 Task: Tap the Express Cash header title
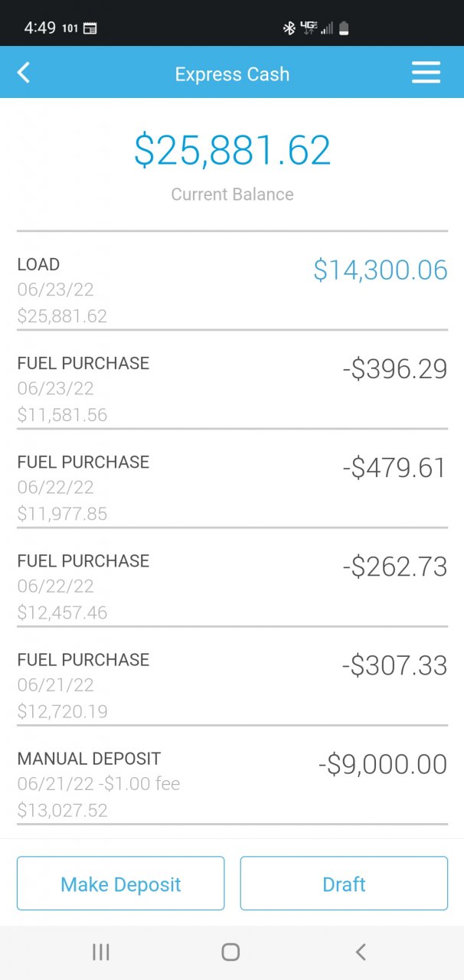click(232, 74)
